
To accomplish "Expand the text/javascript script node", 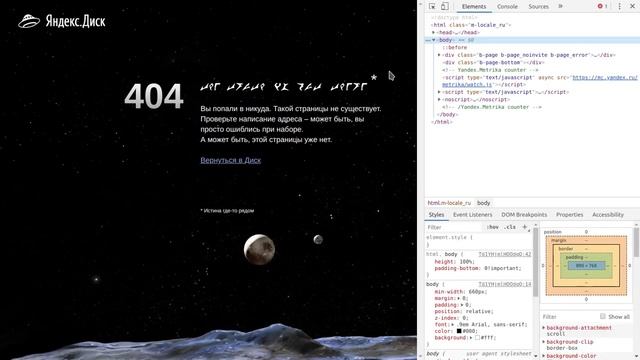I will coord(439,92).
